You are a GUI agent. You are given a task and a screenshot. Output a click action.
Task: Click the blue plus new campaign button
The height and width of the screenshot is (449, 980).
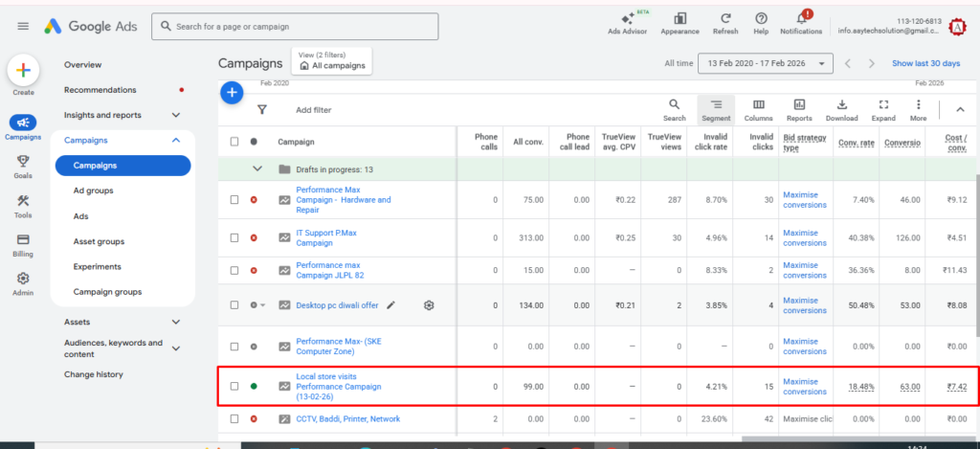232,93
